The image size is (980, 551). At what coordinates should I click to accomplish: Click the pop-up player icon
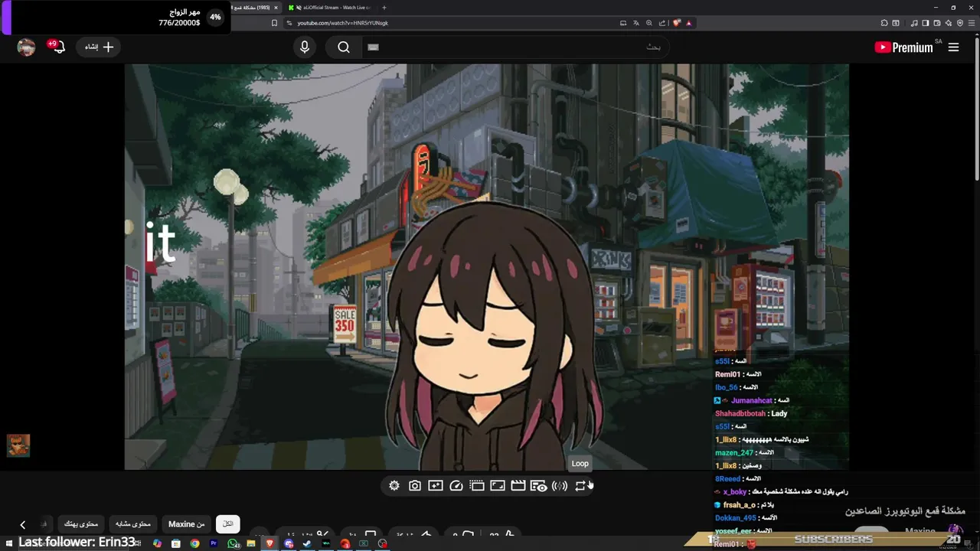pos(477,486)
